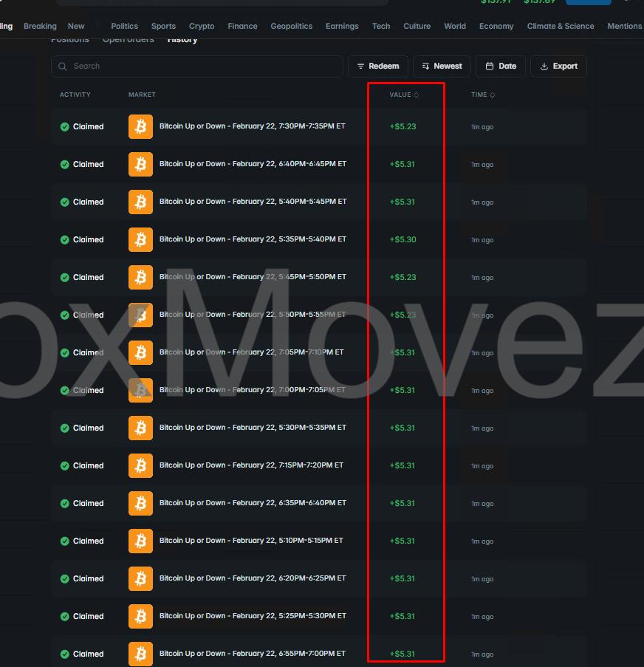Click green check icon on 7:15PM-7:20PM row
This screenshot has width=644, height=667.
pyautogui.click(x=65, y=466)
